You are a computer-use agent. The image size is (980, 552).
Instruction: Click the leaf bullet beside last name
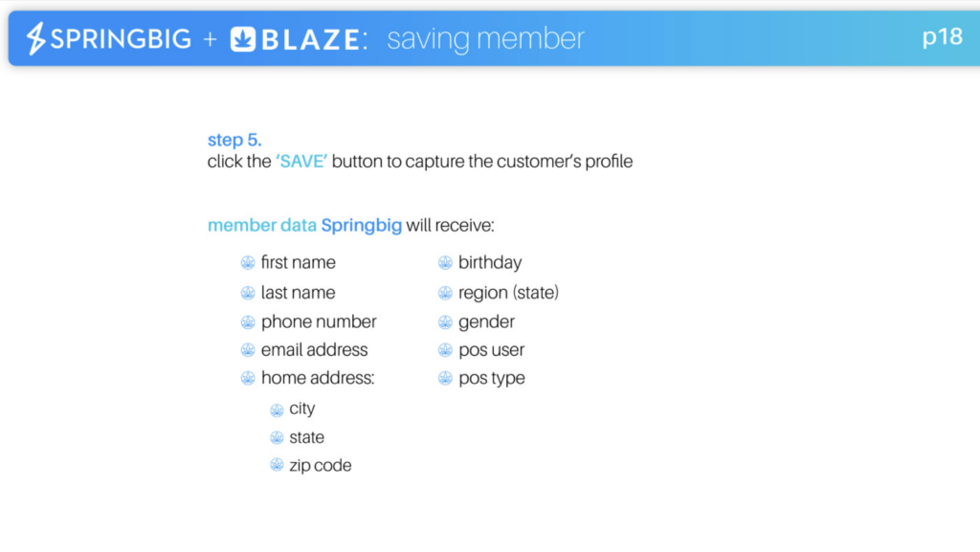pyautogui.click(x=248, y=293)
